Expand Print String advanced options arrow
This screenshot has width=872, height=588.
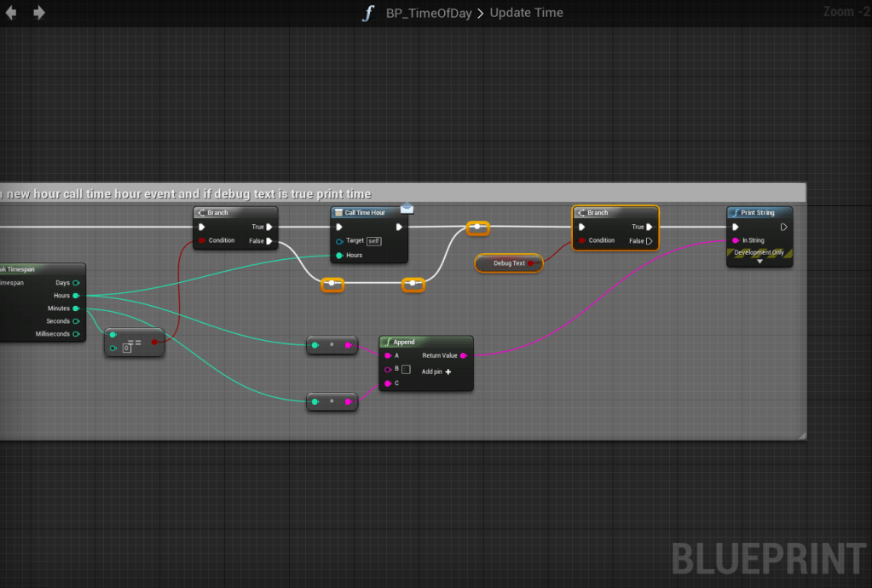click(759, 262)
